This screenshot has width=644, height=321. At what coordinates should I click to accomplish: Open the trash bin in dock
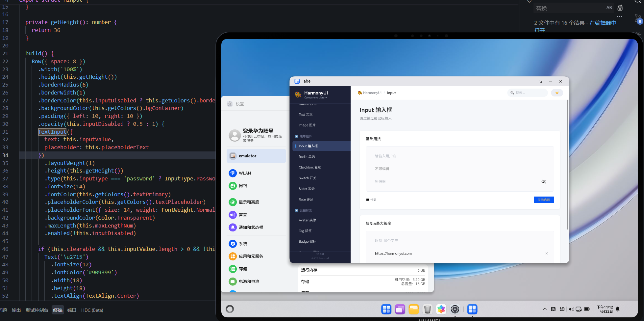pyautogui.click(x=427, y=309)
